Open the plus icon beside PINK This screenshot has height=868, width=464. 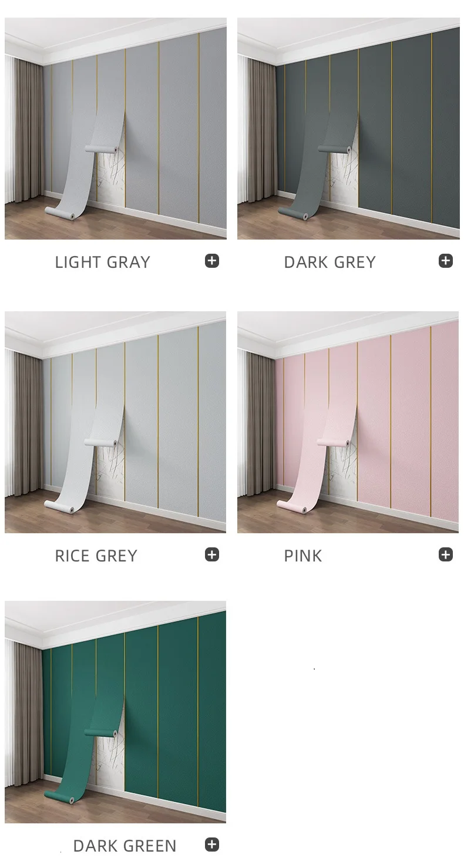(x=446, y=554)
